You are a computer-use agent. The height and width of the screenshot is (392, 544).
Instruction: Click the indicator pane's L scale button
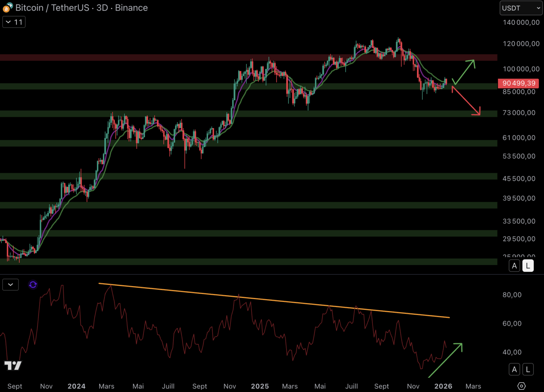(528, 369)
